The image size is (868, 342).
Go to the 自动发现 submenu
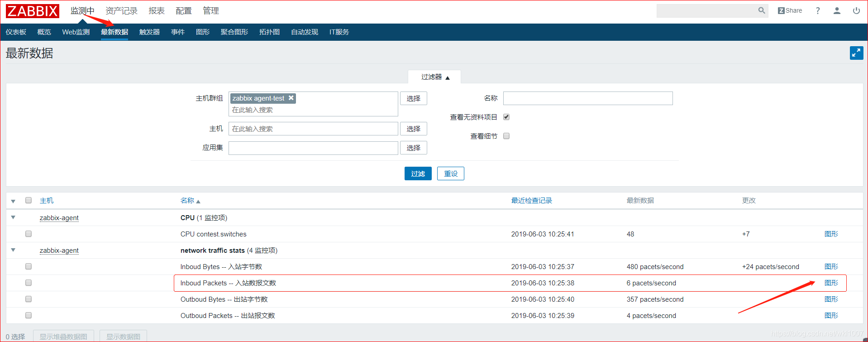coord(305,32)
